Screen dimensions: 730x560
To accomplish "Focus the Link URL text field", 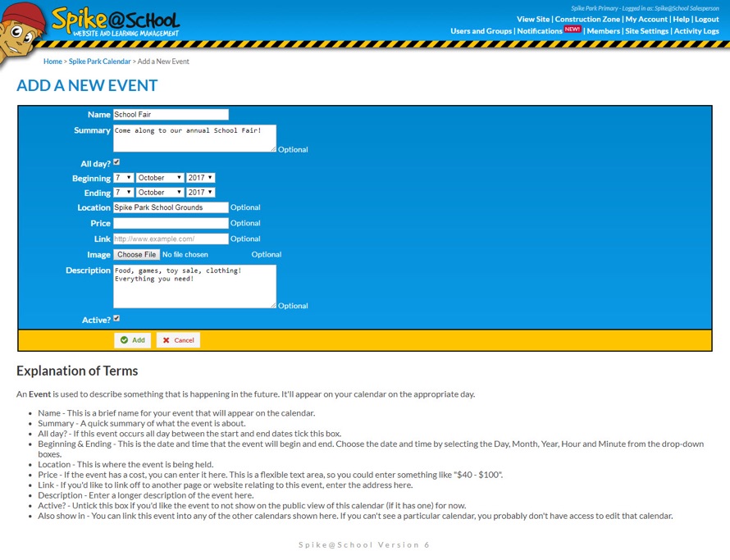I will 171,239.
